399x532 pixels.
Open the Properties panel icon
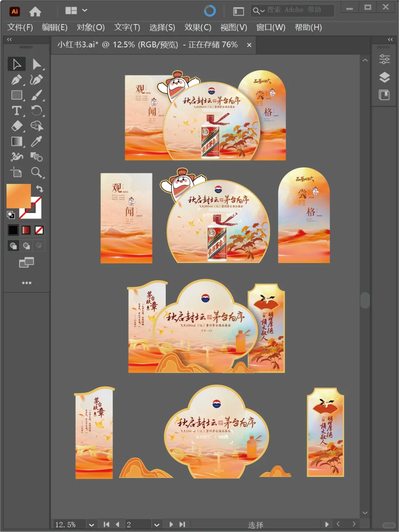[x=385, y=59]
